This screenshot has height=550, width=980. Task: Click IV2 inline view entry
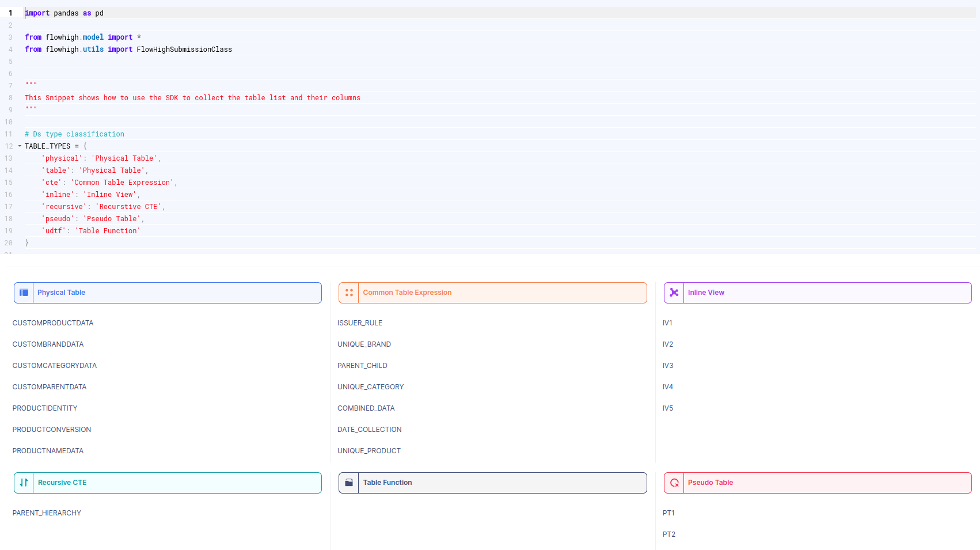pos(668,344)
